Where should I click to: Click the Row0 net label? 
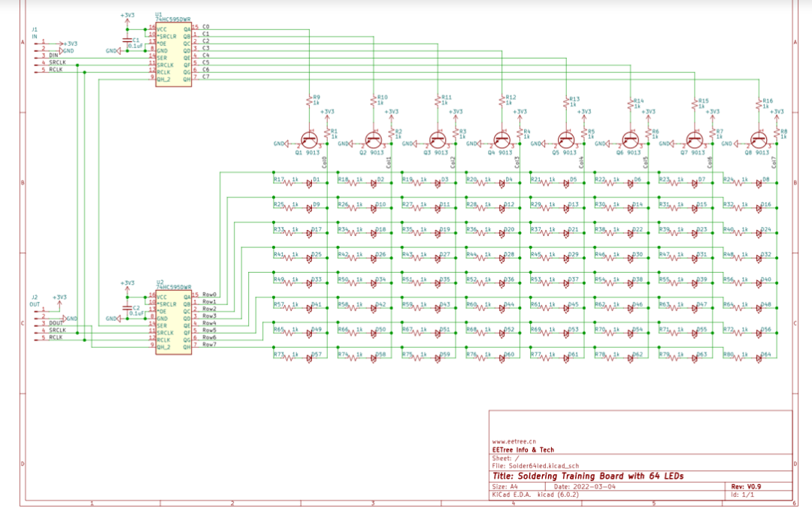click(208, 295)
